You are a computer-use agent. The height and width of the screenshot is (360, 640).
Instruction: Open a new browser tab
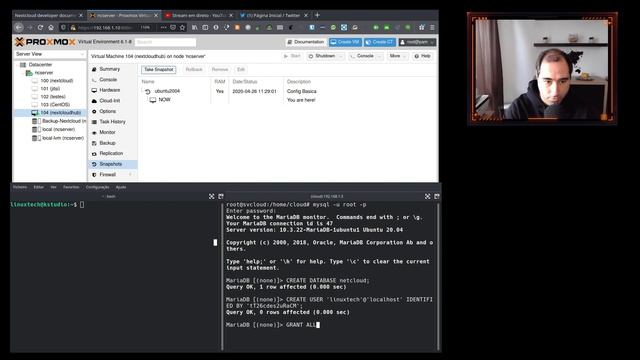(x=317, y=16)
